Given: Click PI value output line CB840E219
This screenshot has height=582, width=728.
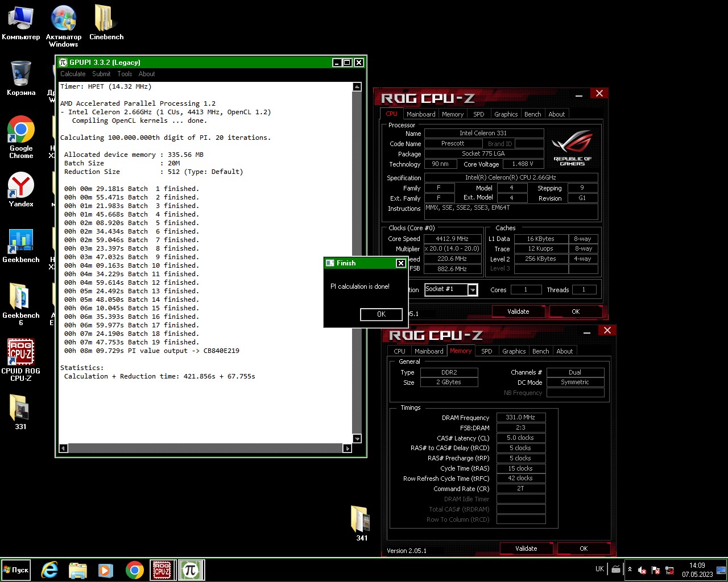Looking at the screenshot, I should [152, 351].
